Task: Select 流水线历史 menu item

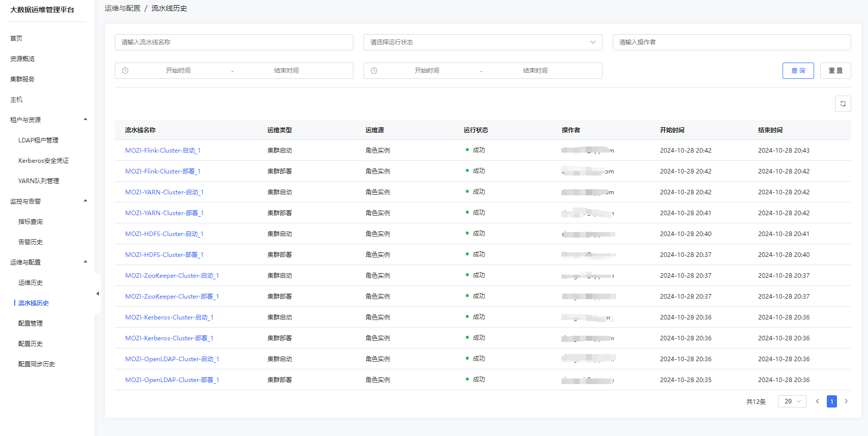Action: pyautogui.click(x=34, y=303)
